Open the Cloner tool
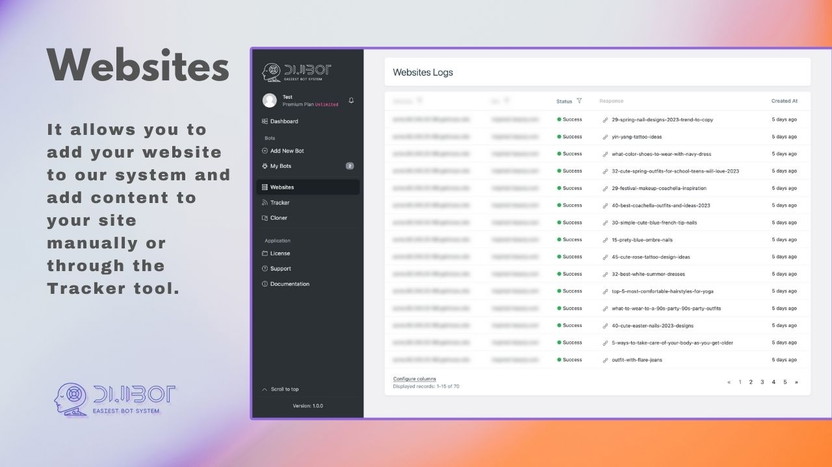Screen dimensions: 832x467 pyautogui.click(x=279, y=217)
